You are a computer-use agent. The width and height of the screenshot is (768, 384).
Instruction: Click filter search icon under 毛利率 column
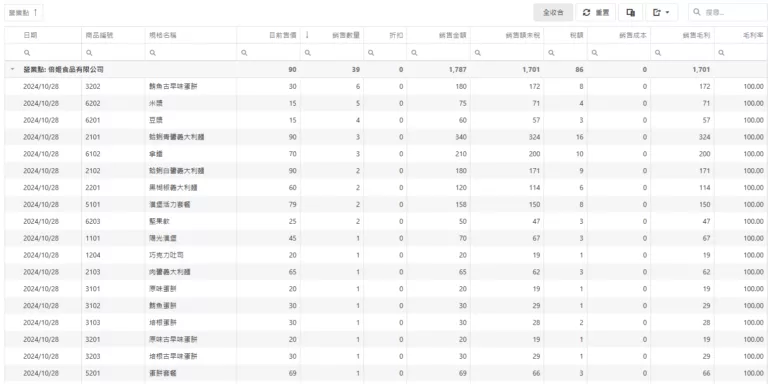pos(721,52)
